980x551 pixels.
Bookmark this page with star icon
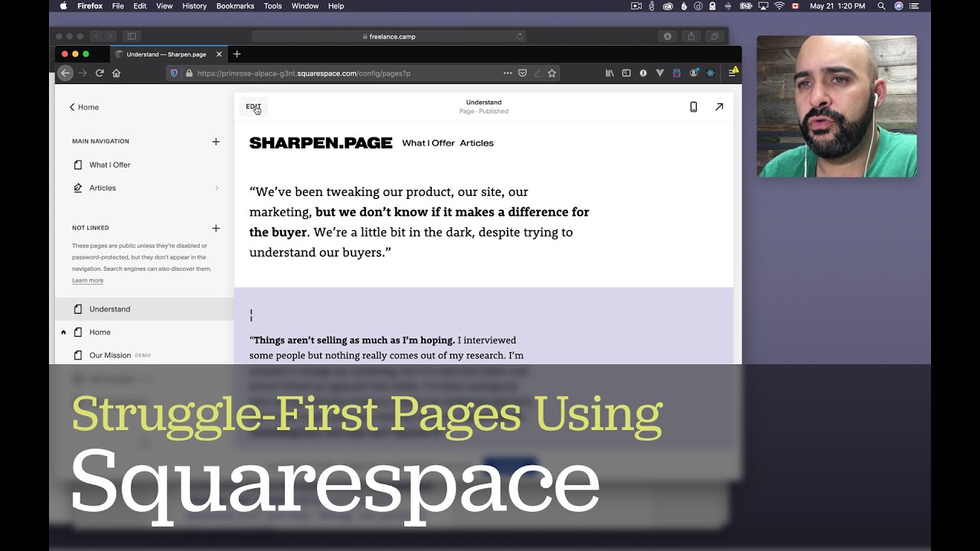point(552,73)
